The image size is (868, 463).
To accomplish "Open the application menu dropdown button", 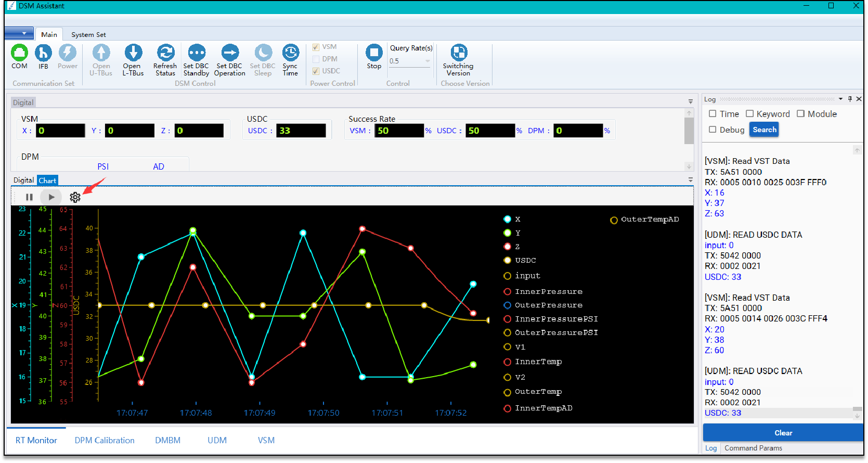I will pos(19,33).
